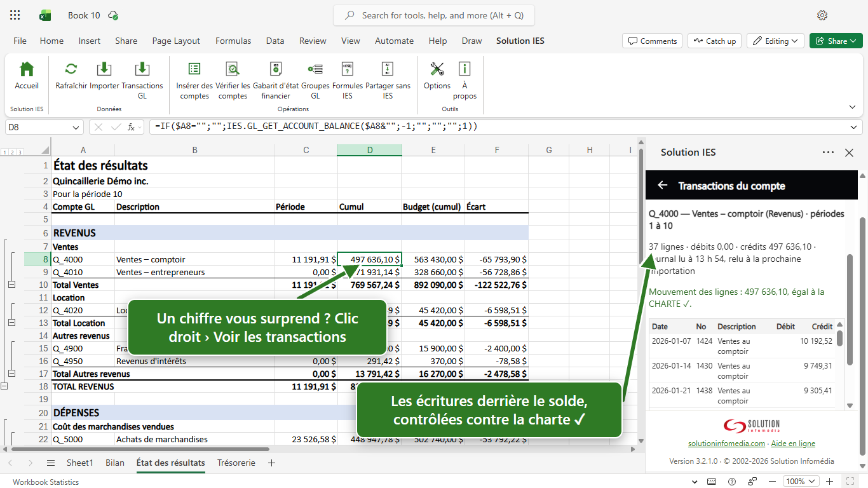The width and height of the screenshot is (868, 488).
Task: Open the Aide en ligne link
Action: [794, 444]
